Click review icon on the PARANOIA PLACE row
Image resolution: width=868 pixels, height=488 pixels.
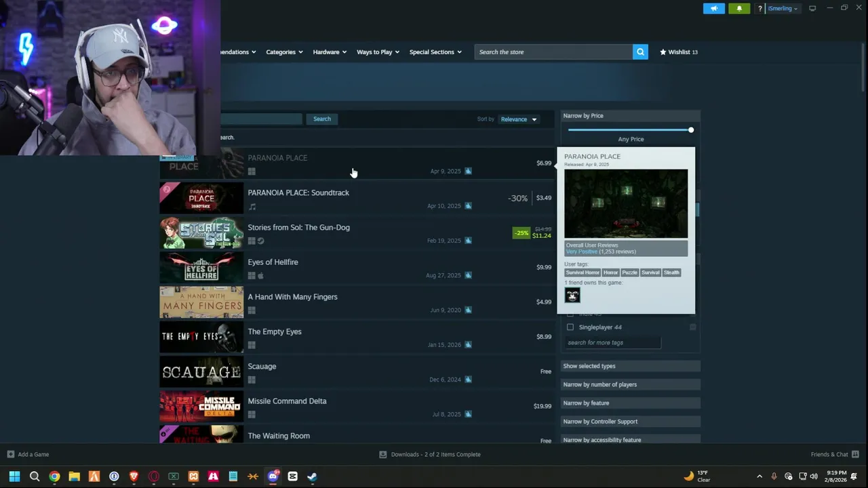tap(468, 171)
